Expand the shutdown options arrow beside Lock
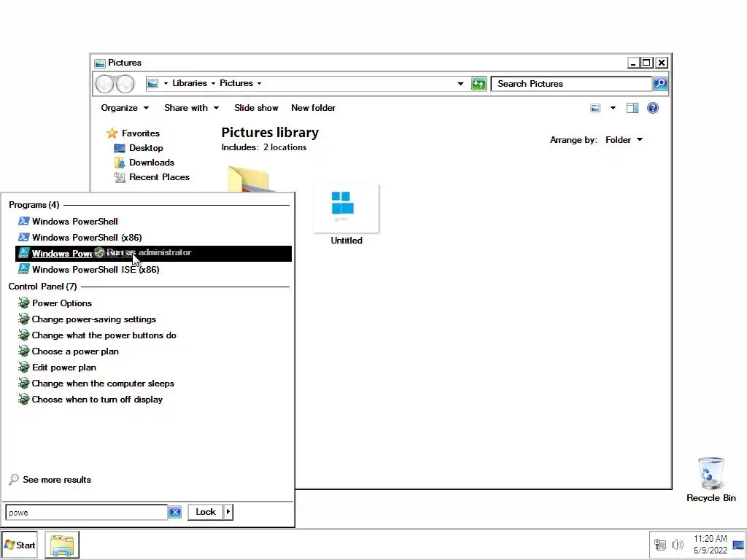 coord(228,512)
